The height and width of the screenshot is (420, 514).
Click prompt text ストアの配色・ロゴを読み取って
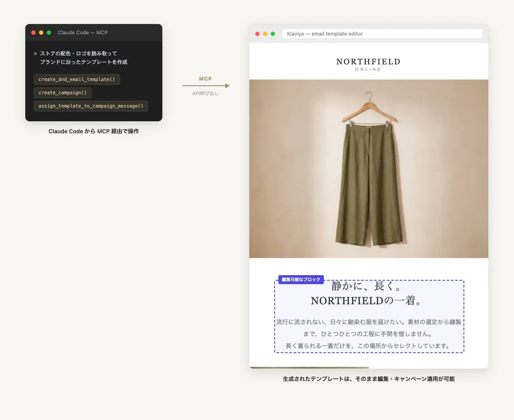pyautogui.click(x=78, y=54)
